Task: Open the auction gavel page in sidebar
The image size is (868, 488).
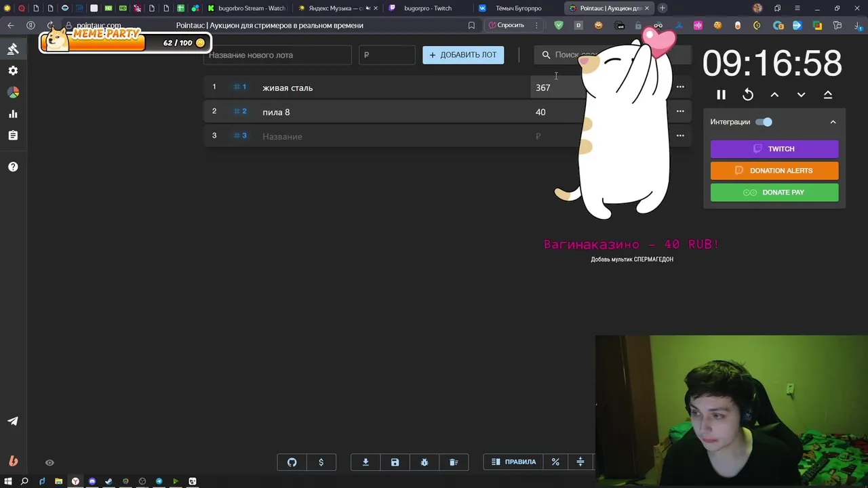Action: (13, 49)
